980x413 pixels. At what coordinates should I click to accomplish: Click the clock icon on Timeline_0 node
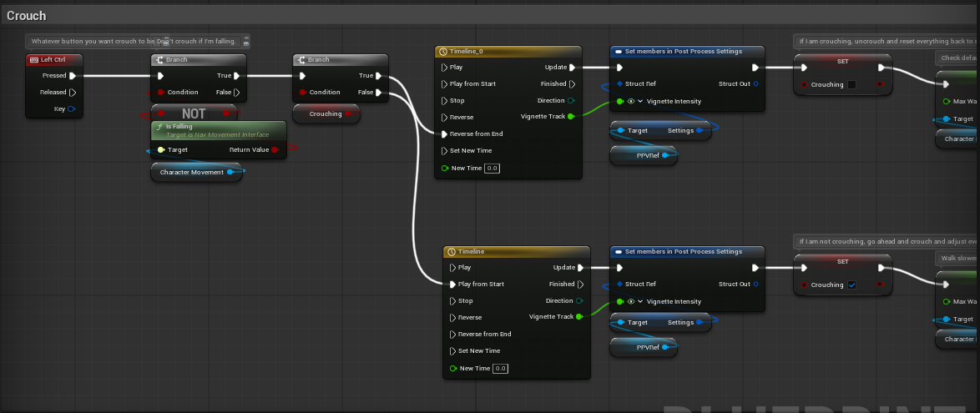tap(444, 52)
